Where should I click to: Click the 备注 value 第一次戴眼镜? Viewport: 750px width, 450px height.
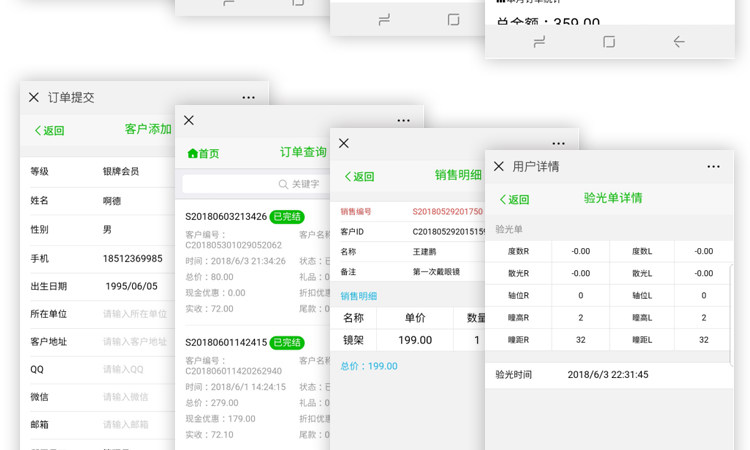(436, 272)
